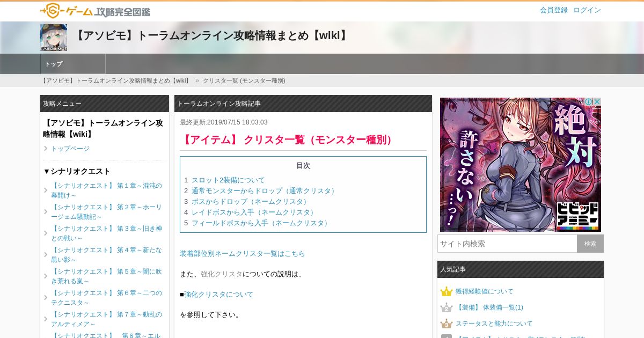Click the サイト内検索 search input field

coord(507,244)
